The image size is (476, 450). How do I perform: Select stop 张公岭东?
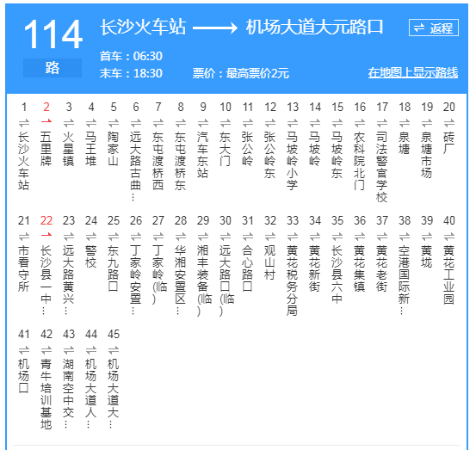tap(270, 155)
